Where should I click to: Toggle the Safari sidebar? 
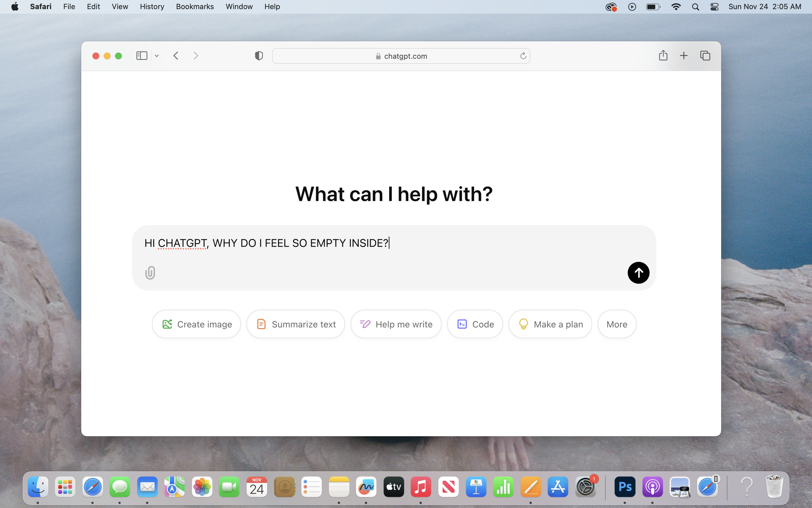point(142,56)
